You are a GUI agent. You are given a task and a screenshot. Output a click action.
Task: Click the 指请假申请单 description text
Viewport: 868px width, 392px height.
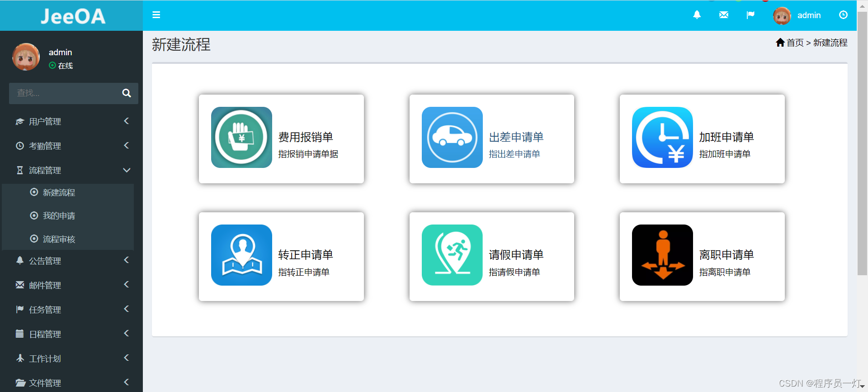click(514, 272)
